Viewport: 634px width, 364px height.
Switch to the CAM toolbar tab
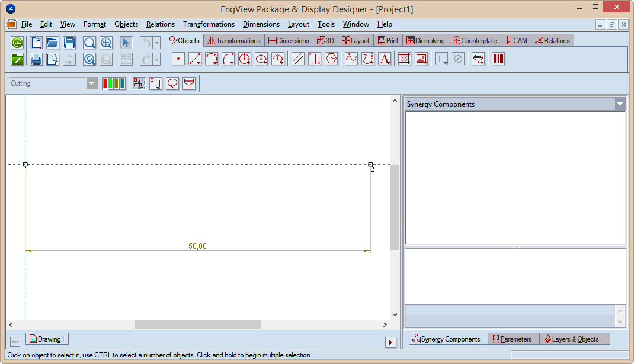516,41
